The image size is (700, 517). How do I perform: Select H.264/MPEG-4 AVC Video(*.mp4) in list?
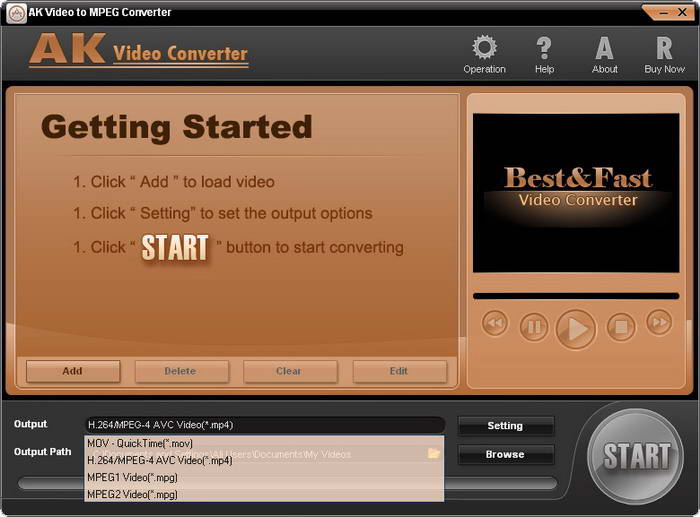click(264, 460)
